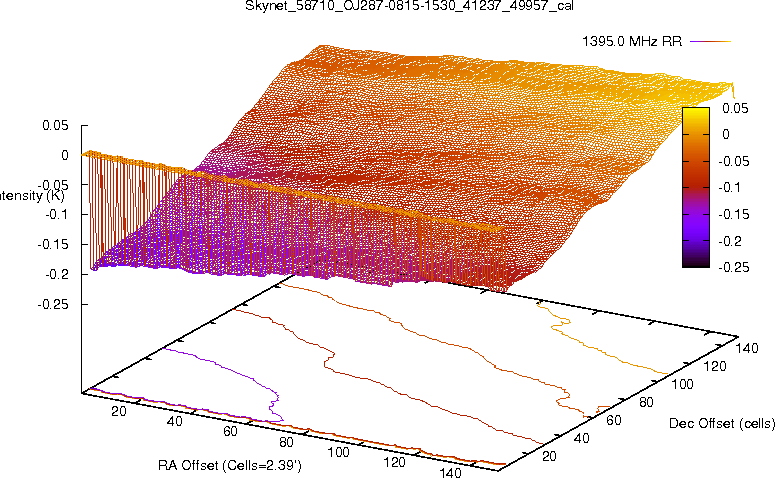The image size is (775, 478).
Task: Click the 20 tick on the Dec Offset axis
Action: point(550,456)
